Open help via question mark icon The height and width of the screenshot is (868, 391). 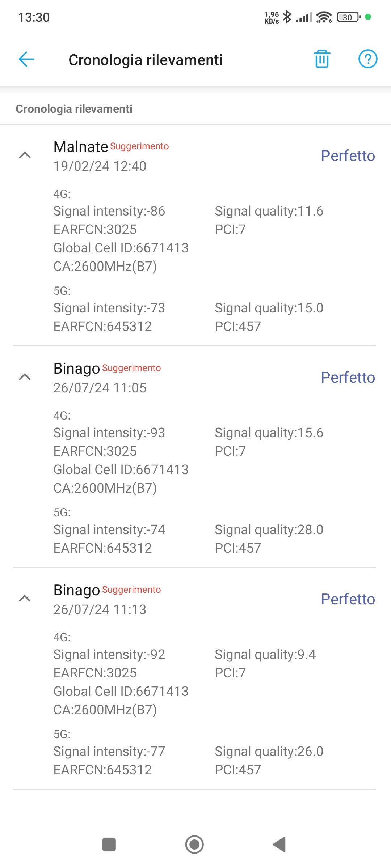367,59
